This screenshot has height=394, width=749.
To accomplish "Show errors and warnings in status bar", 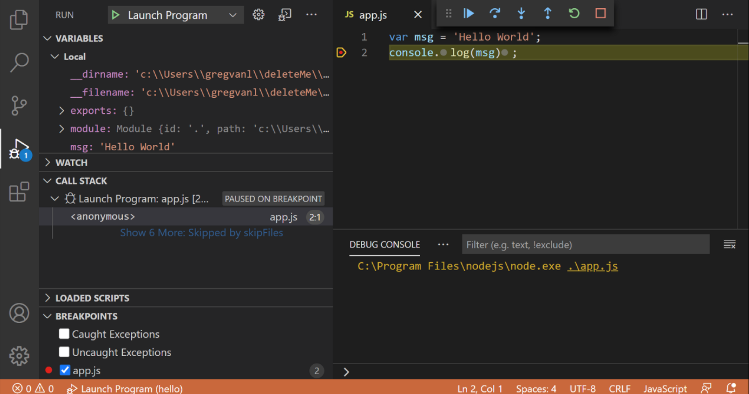I will click(32, 388).
